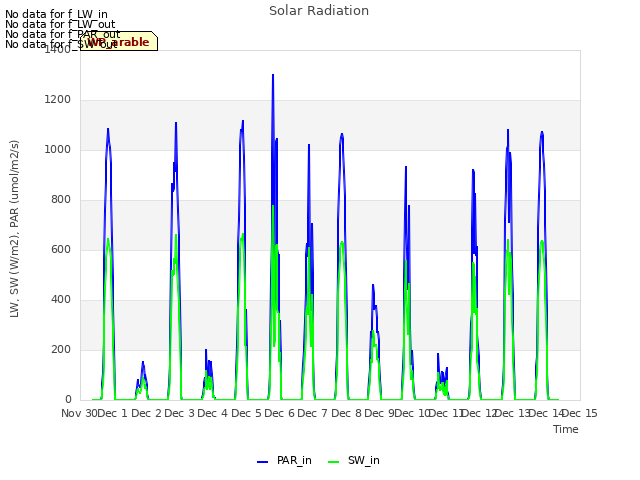The image size is (640, 480).
Task: Click the Time x-axis label
Action: pyautogui.click(x=566, y=429)
